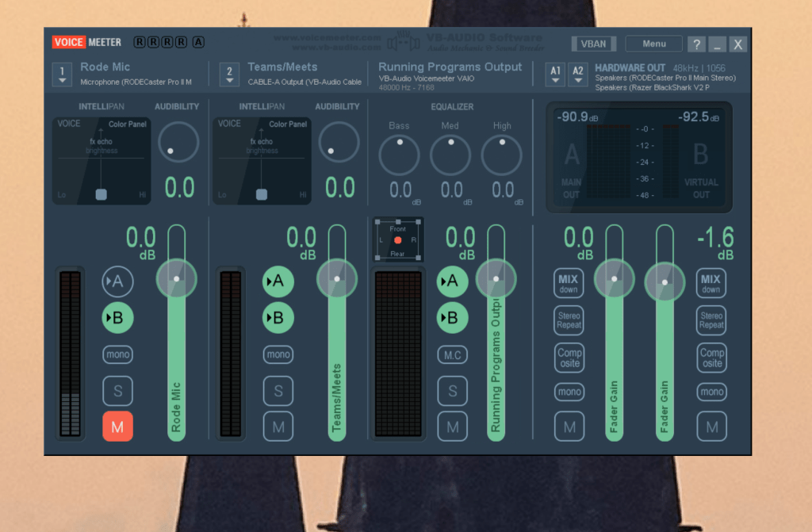Toggle A bus for Running Programs Output
This screenshot has height=532, width=812.
coord(452,281)
